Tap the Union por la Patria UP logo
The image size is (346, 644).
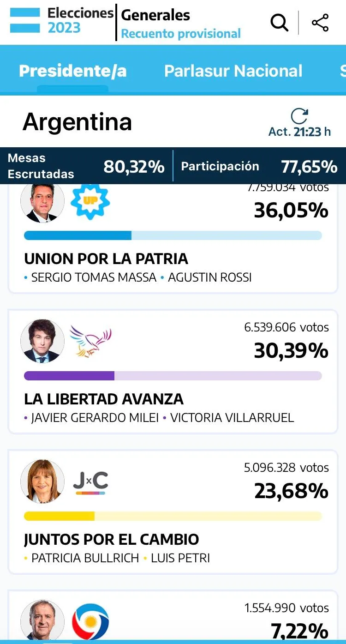point(90,201)
